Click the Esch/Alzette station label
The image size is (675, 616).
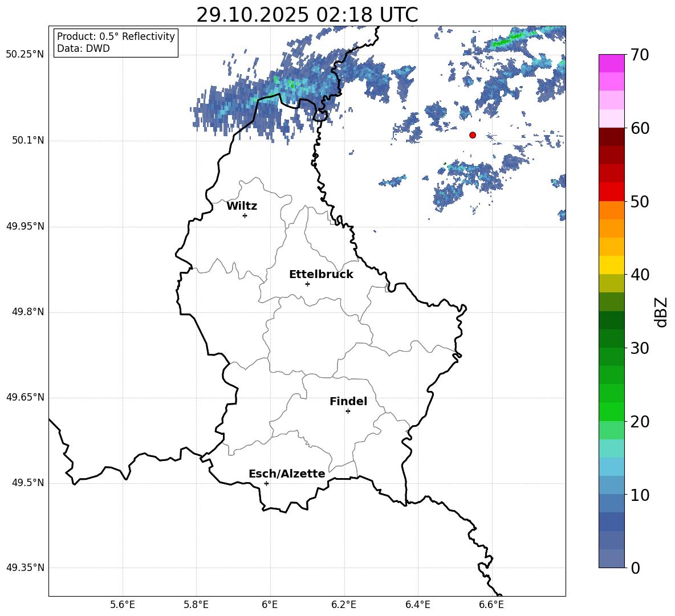[287, 474]
